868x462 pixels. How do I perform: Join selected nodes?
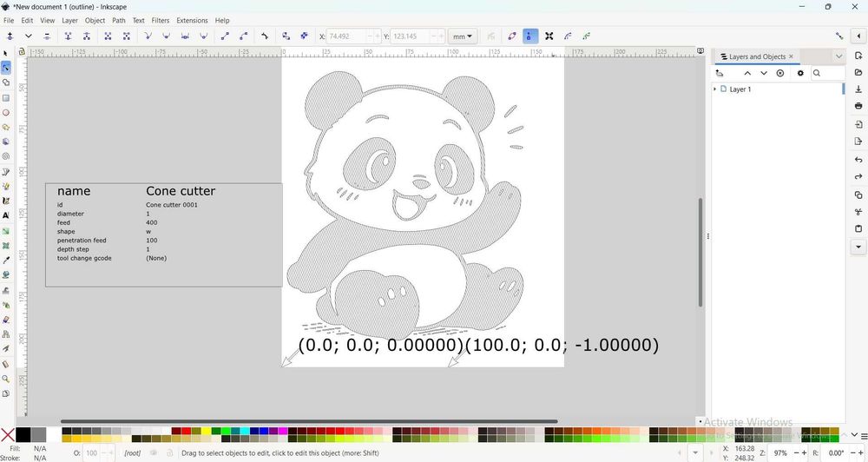(68, 36)
